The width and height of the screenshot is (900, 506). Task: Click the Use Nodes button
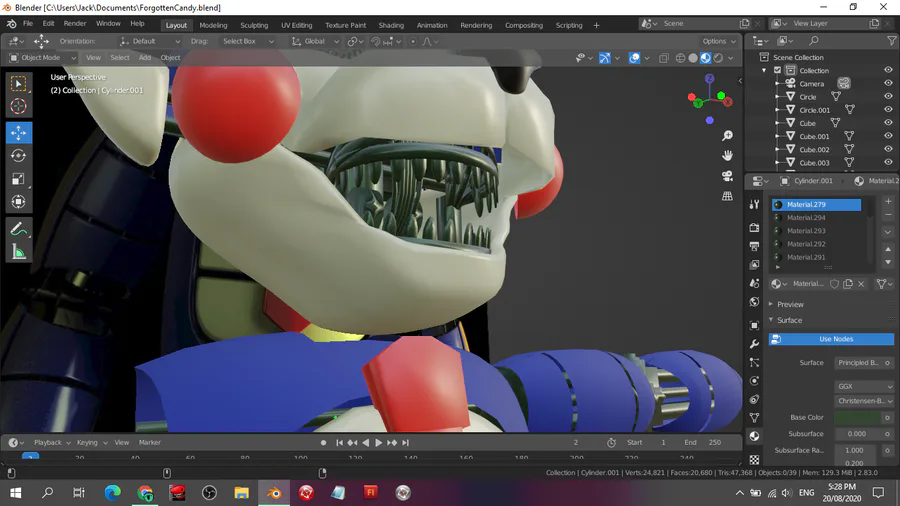836,339
